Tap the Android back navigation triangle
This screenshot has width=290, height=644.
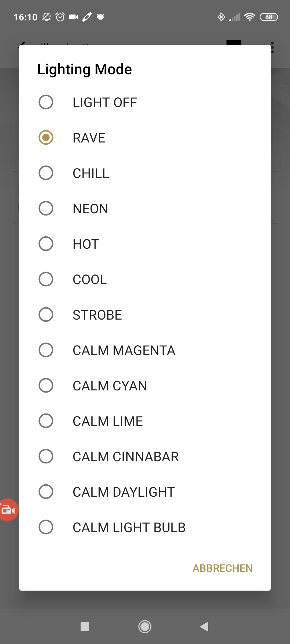click(x=204, y=627)
